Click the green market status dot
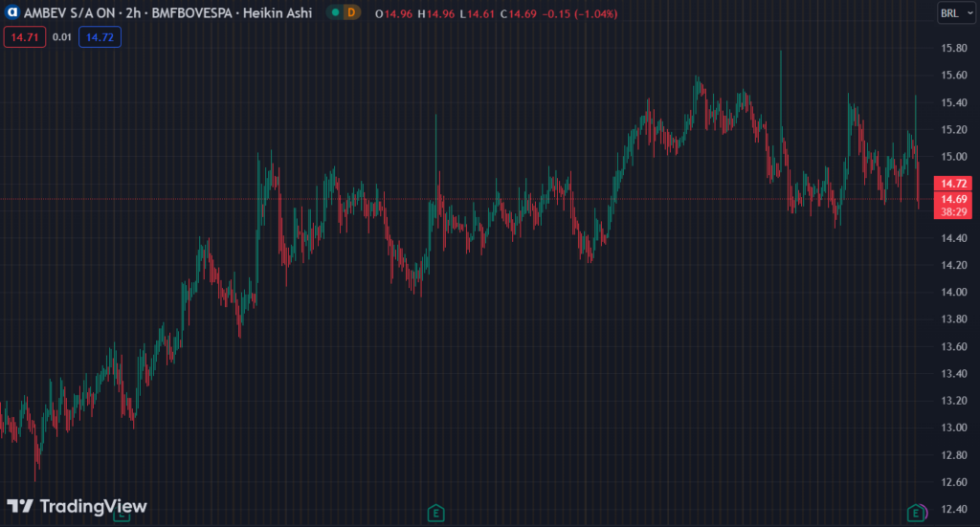The height and width of the screenshot is (527, 980). (x=336, y=12)
